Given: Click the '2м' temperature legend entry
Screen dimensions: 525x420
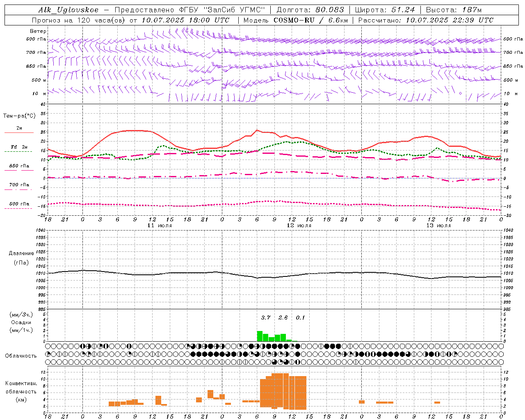Looking at the screenshot, I should coord(19,128).
